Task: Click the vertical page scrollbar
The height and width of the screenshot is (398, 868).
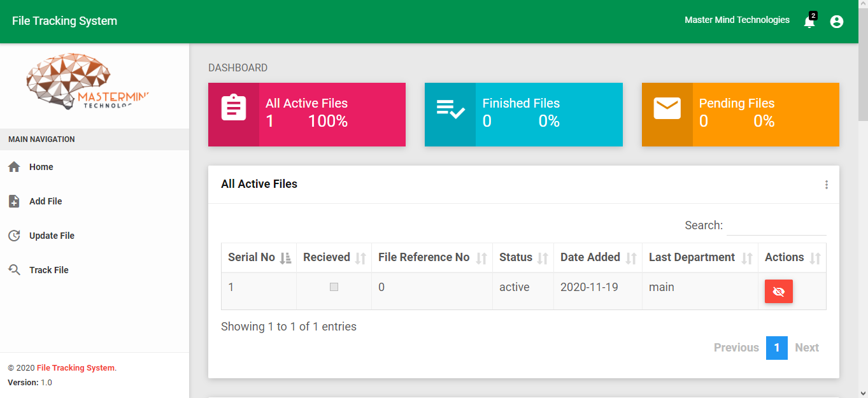Action: [863, 191]
